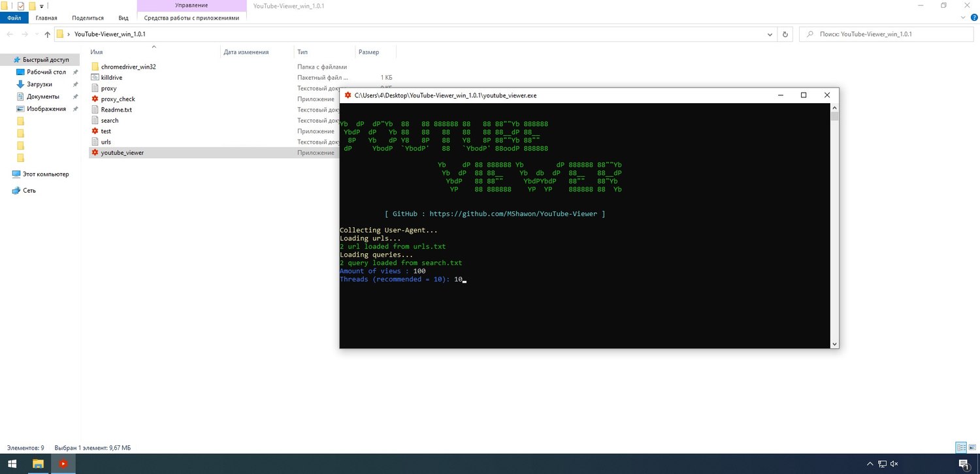Screen dimensions: 980x474
Task: Open Средства работы с приложениями tab
Action: (191, 18)
